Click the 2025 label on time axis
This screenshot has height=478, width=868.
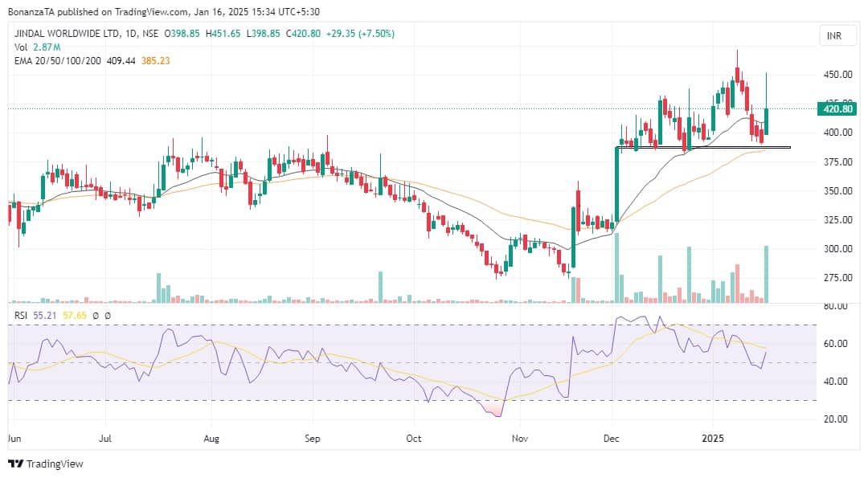(713, 439)
